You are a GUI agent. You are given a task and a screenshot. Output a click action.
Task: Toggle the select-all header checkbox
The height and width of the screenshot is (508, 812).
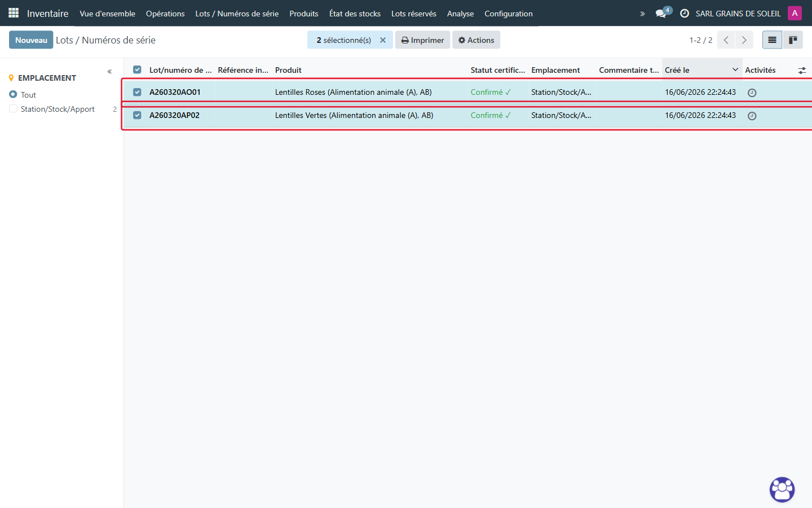point(137,69)
